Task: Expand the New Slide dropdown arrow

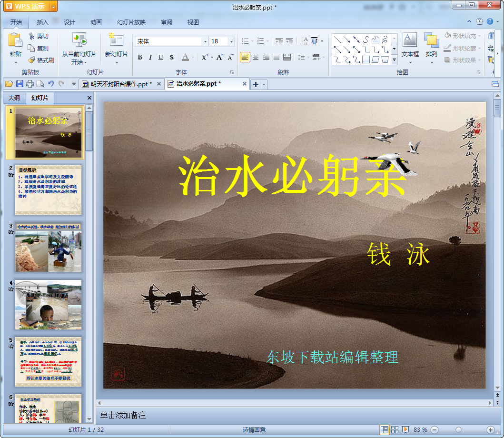Action: [116, 62]
